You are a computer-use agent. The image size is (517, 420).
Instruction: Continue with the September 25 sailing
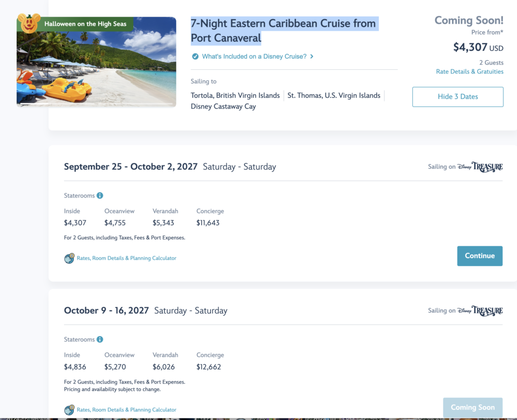click(480, 256)
